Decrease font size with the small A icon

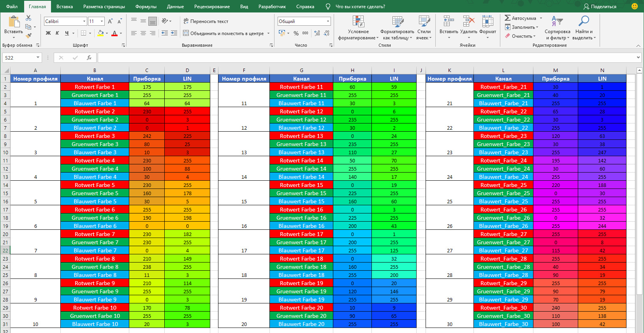pos(120,21)
